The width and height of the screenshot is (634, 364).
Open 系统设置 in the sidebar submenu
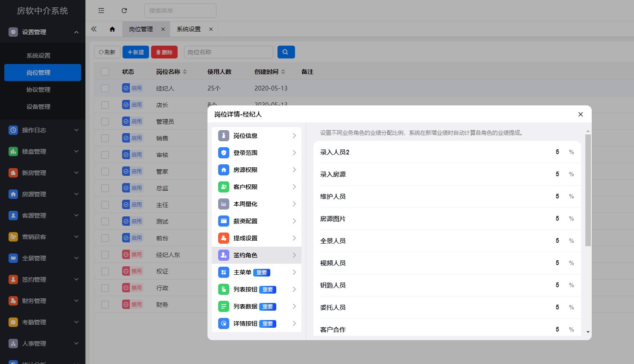[38, 55]
